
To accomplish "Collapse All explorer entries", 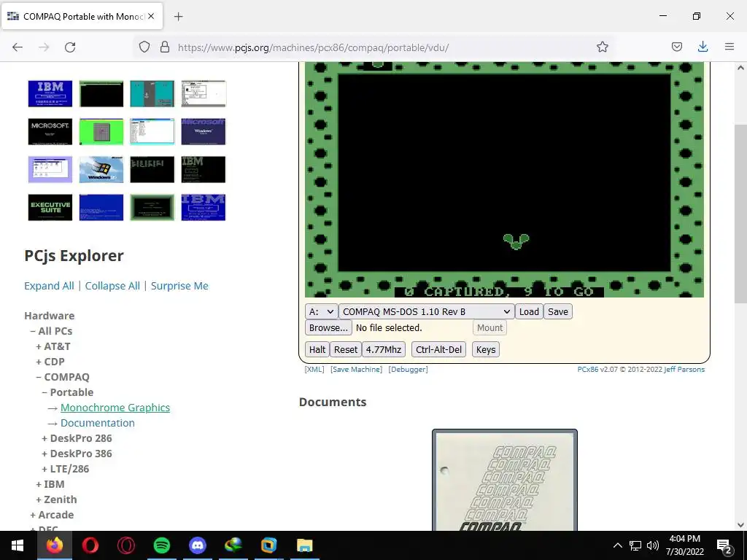I will point(112,286).
